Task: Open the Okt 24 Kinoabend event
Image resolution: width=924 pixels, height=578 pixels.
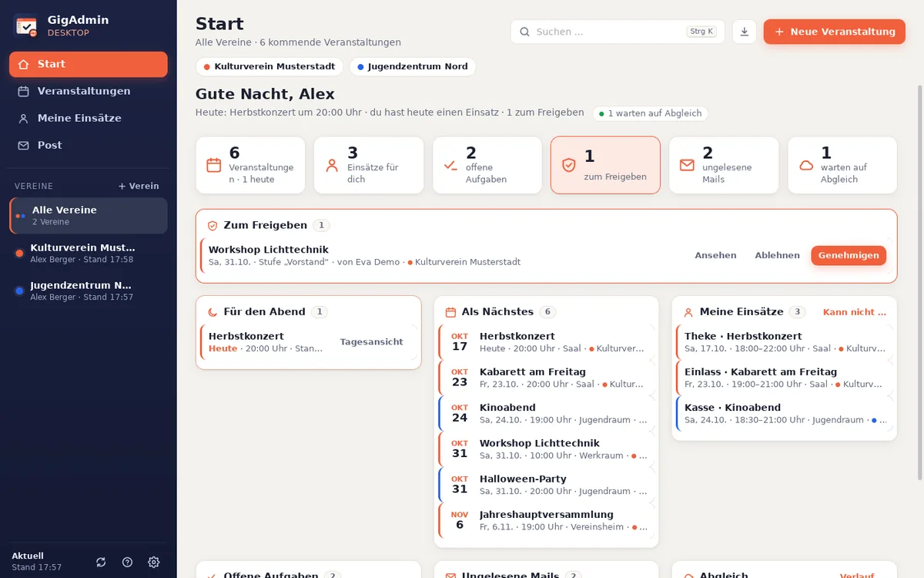Action: [x=546, y=413]
